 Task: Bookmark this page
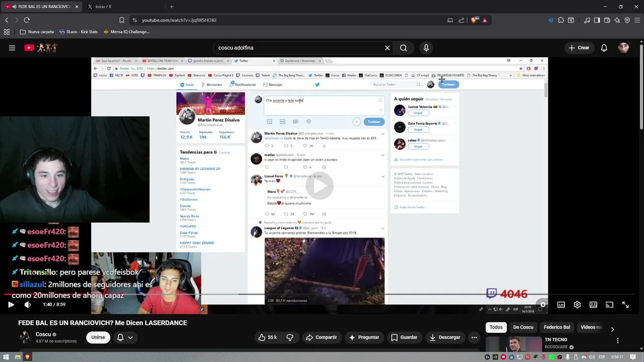pyautogui.click(x=121, y=20)
